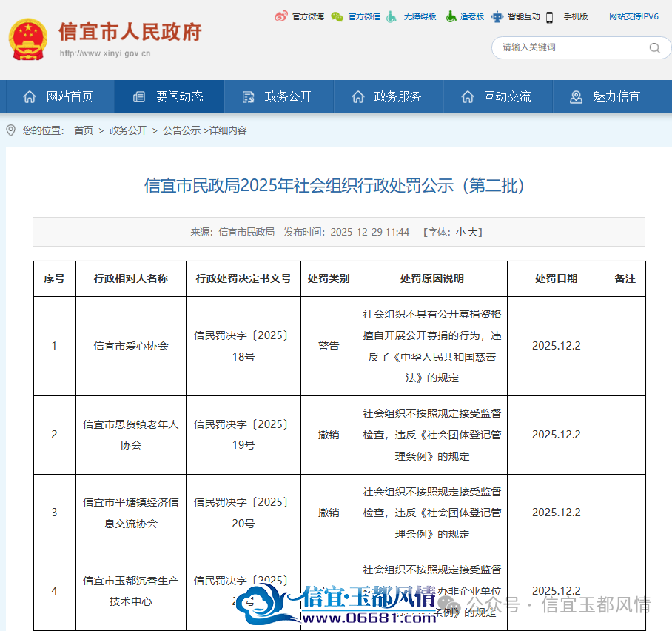Open the official WeChat icon
Viewport: 672px width, 631px height.
(x=337, y=17)
